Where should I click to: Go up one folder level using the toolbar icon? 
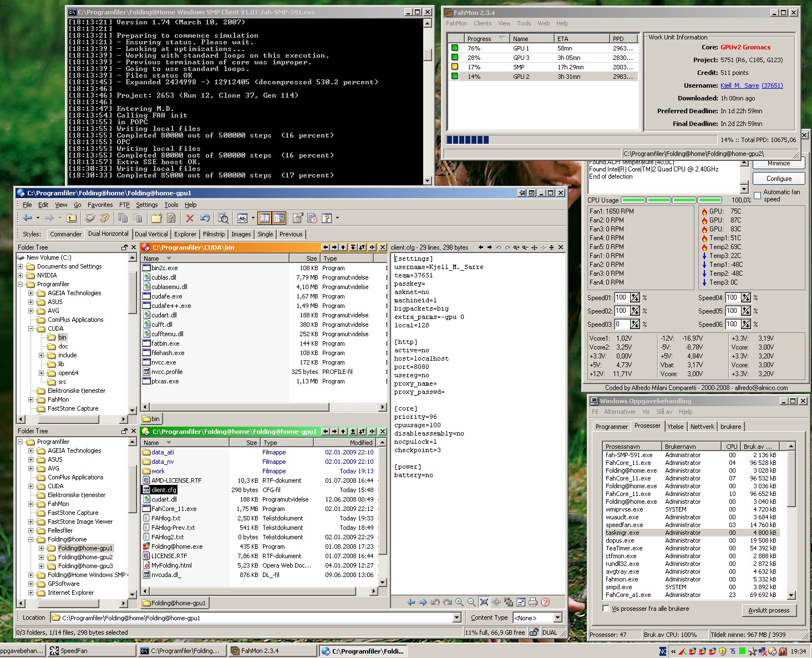[x=72, y=218]
